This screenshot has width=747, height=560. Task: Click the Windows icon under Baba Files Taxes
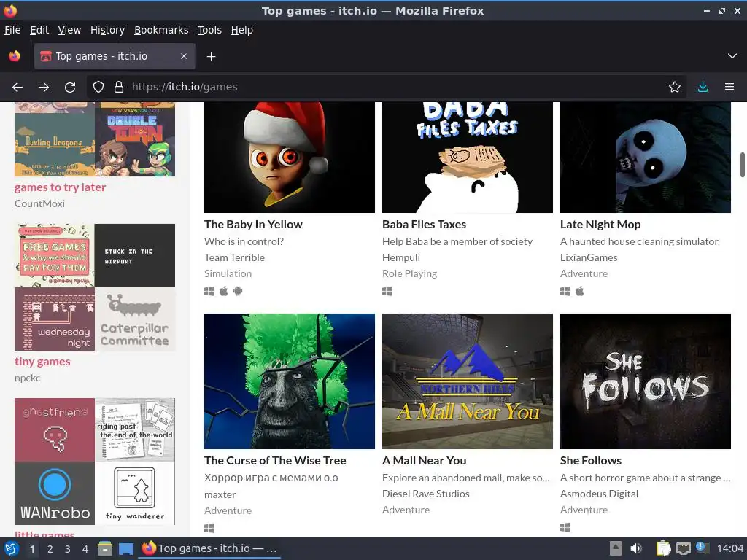click(x=387, y=291)
